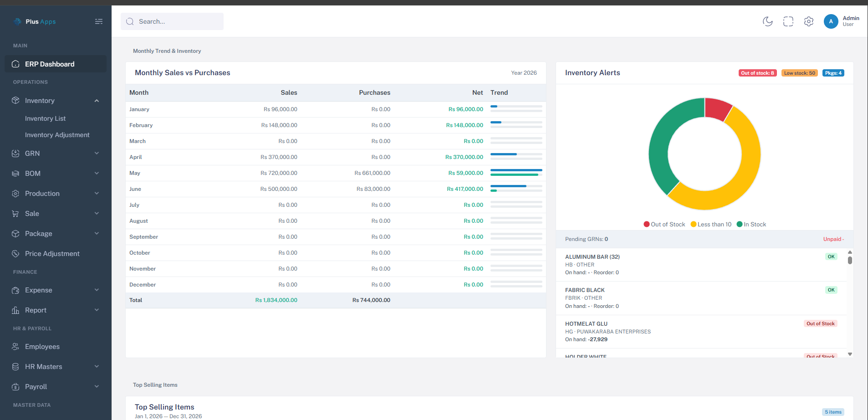Click the Unpaid link
868x420 pixels.
pyautogui.click(x=833, y=239)
